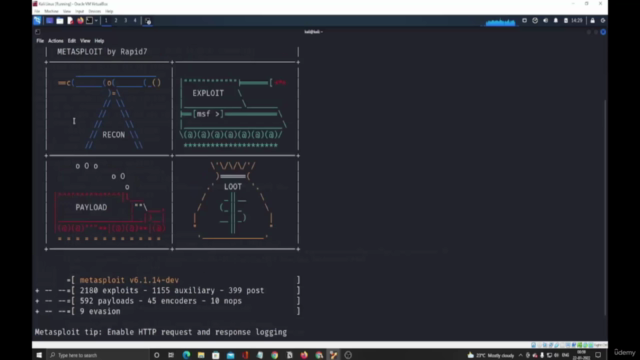Open the file manager icon in Kali panel
The image size is (640, 360).
tap(60, 20)
